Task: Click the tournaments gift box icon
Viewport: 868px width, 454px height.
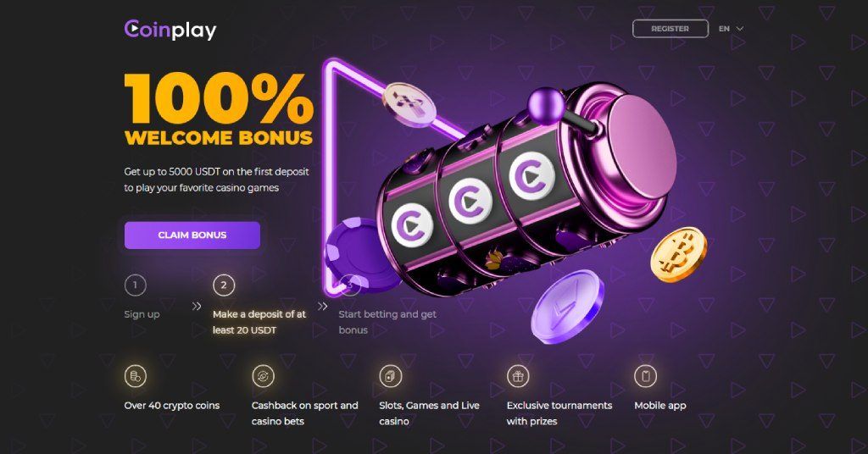Action: (518, 377)
